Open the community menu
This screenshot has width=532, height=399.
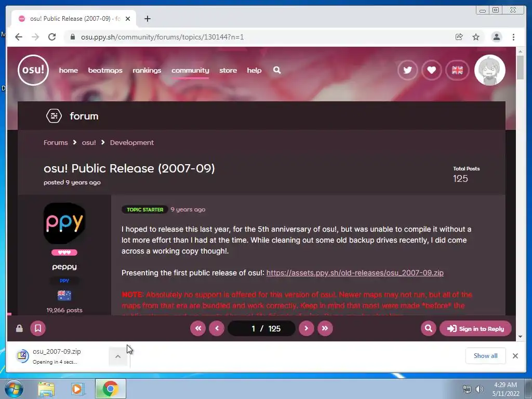pyautogui.click(x=190, y=70)
